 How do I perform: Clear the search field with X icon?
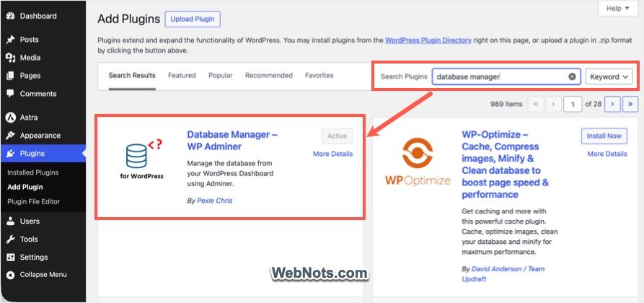[x=572, y=77]
